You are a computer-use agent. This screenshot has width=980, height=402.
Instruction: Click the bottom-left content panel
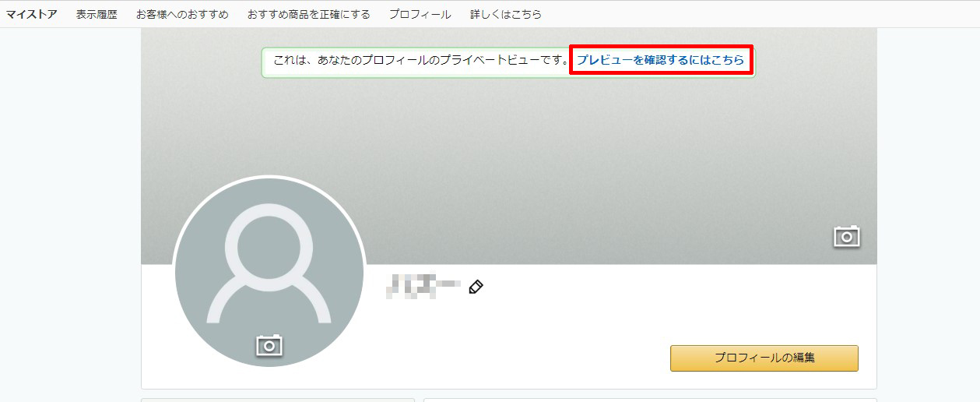click(x=277, y=400)
